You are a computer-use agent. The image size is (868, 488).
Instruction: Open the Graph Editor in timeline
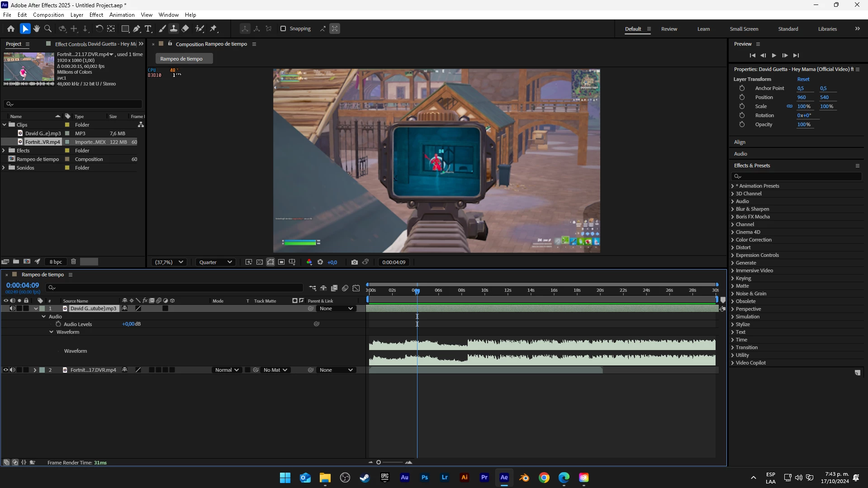[356, 288]
